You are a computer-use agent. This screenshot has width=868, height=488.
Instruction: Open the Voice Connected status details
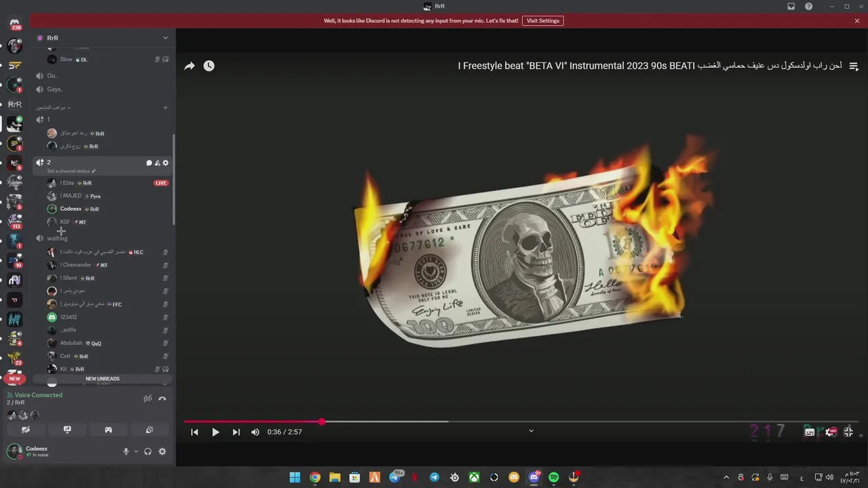point(38,395)
